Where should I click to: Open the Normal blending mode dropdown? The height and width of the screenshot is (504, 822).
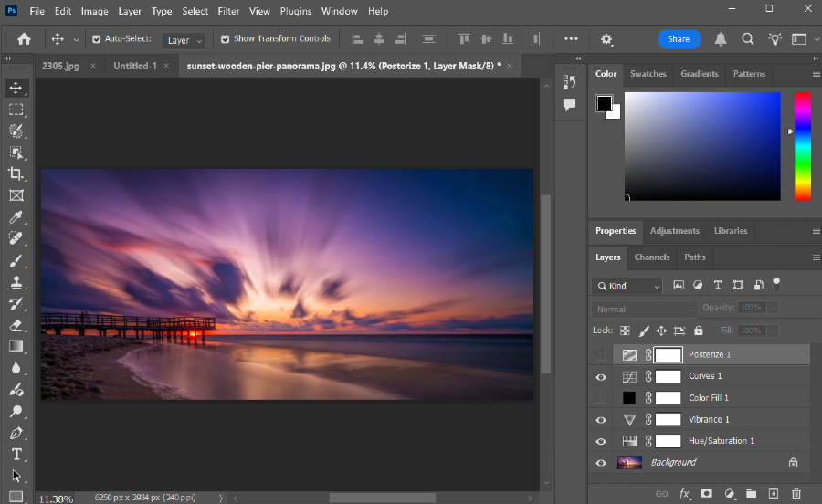(644, 310)
